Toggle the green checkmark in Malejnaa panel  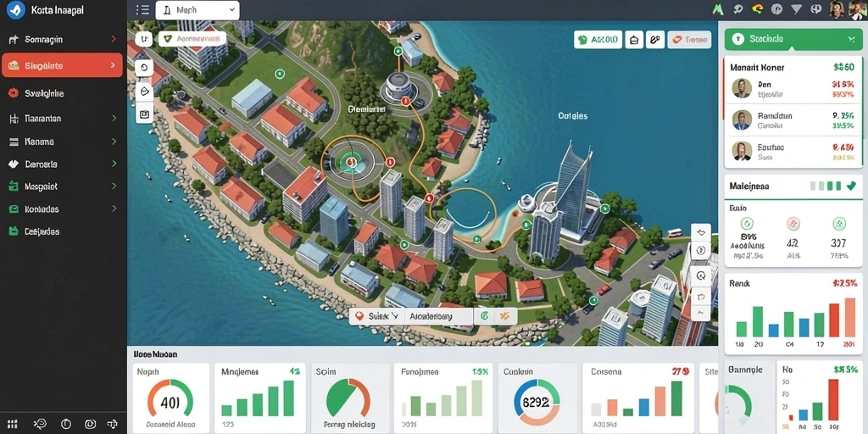point(851,186)
